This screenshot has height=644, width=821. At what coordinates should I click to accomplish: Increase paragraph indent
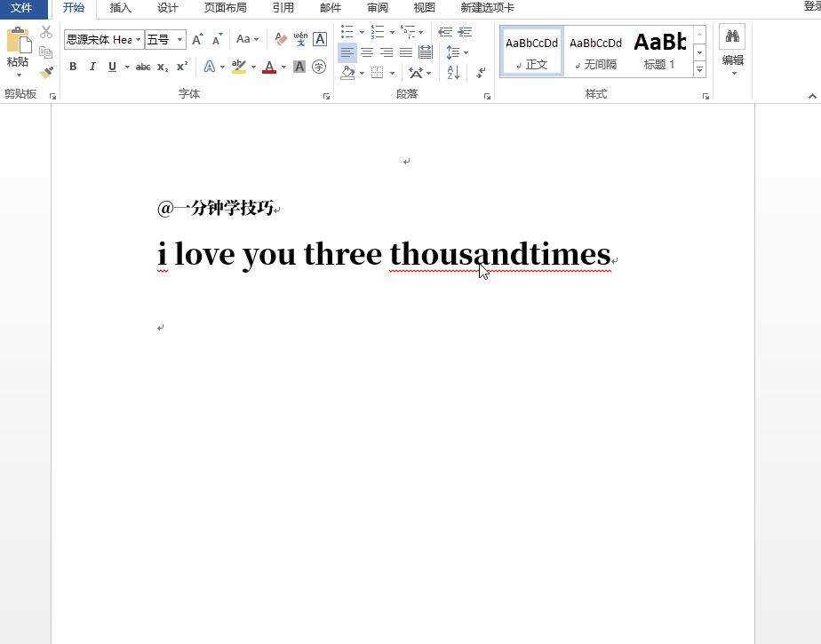click(x=465, y=33)
